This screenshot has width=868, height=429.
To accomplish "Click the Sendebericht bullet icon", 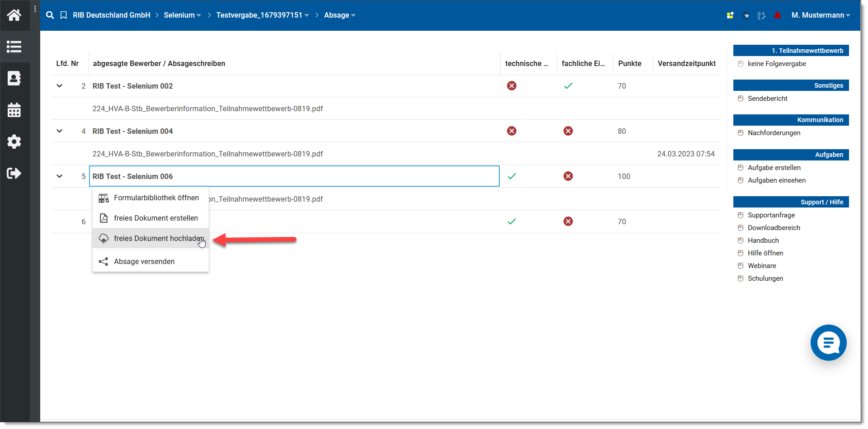I will (x=740, y=99).
